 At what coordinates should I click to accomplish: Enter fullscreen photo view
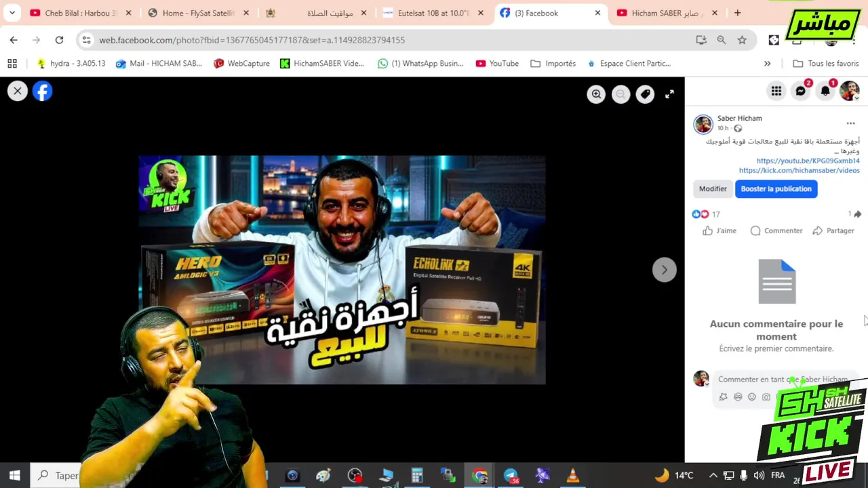pos(669,94)
